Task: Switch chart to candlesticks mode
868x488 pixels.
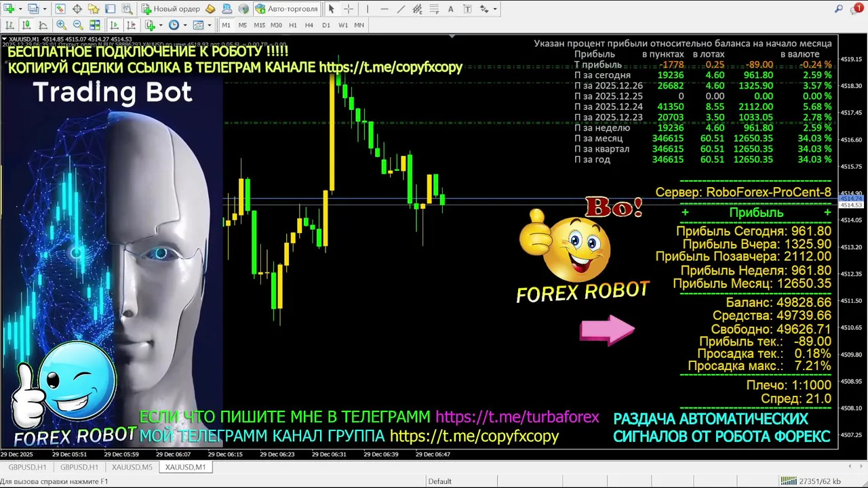Action: 26,25
